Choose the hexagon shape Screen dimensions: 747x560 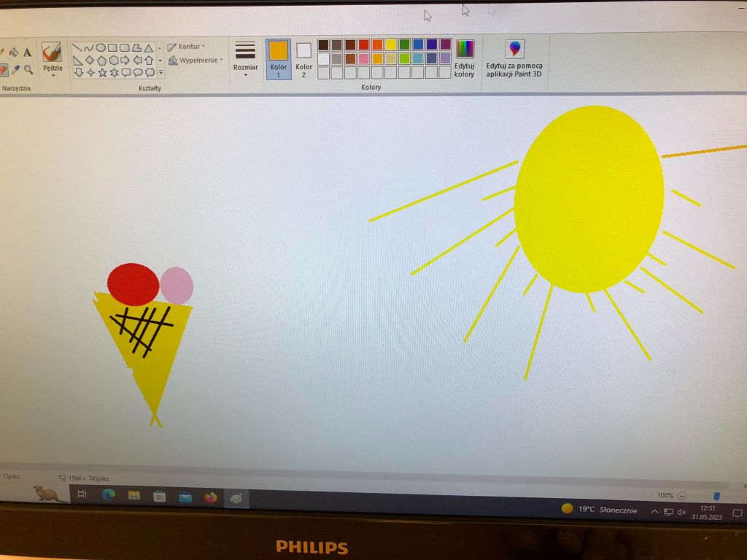[113, 61]
